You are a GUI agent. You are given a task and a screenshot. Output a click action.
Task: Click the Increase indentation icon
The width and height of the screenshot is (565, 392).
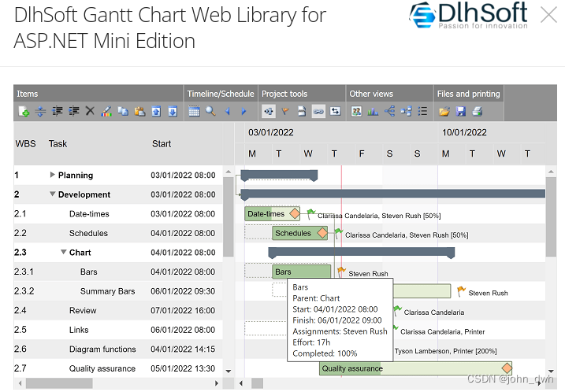73,112
